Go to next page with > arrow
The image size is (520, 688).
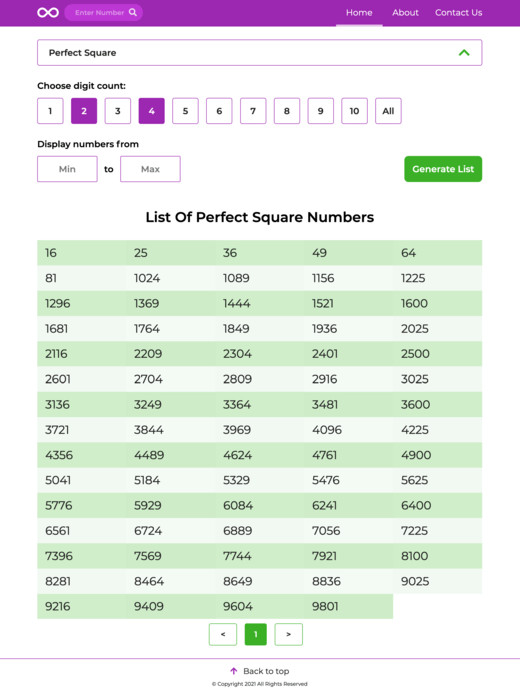point(288,634)
